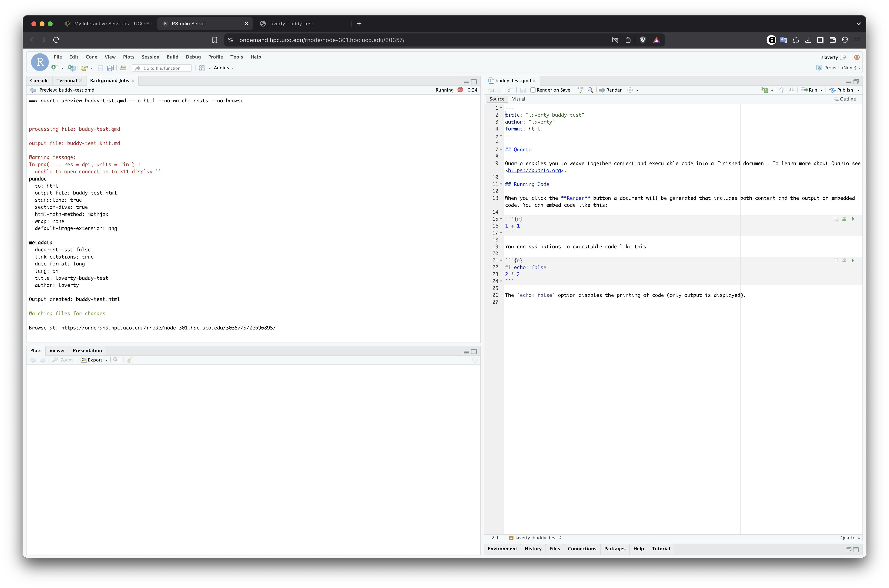Clear all plots with broom icon
The image size is (889, 588).
coord(129,360)
